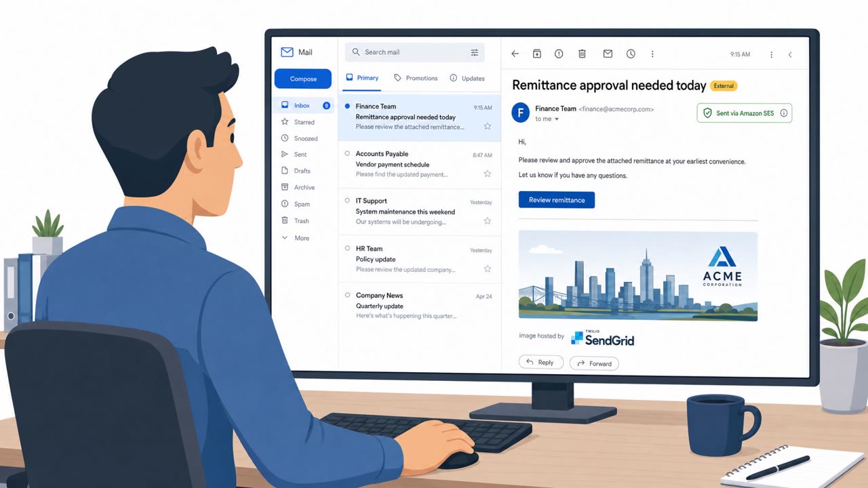Open the Starred folder
Viewport: 868px width, 488px height.
point(298,122)
